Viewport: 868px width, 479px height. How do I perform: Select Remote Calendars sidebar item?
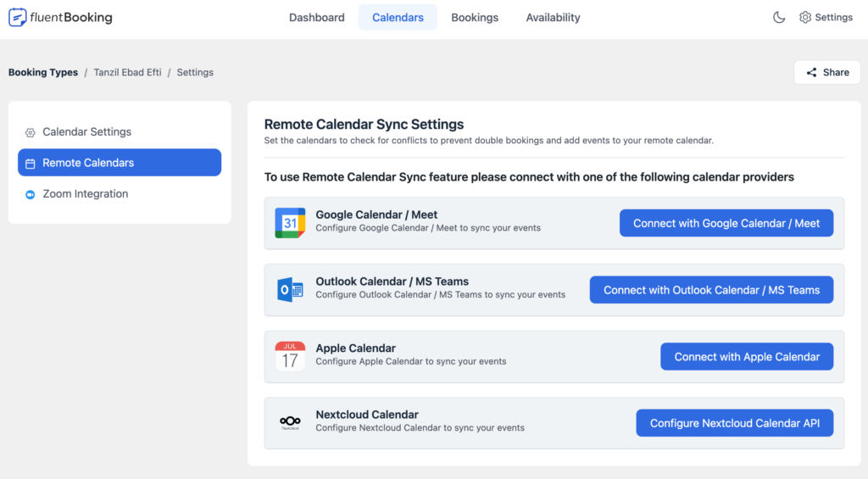coord(120,162)
